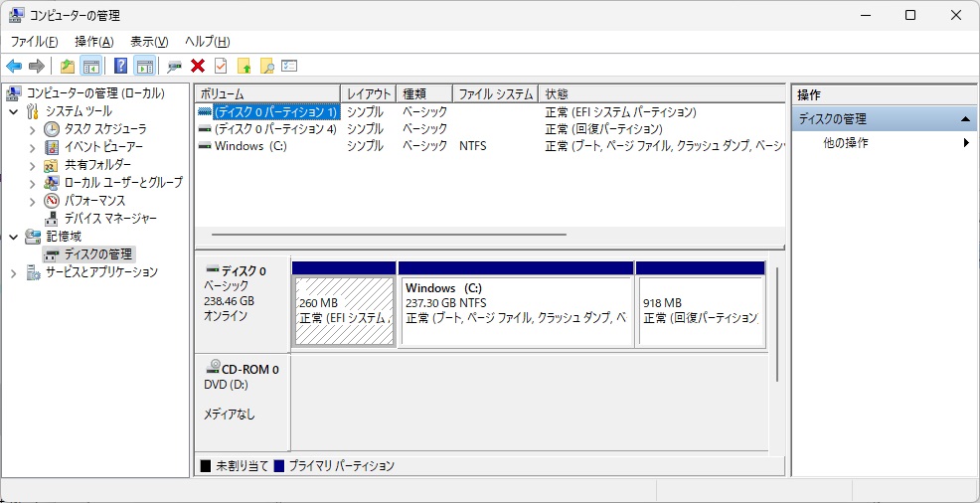Collapse the 記憶域 tree node
The height and width of the screenshot is (503, 980).
click(14, 237)
